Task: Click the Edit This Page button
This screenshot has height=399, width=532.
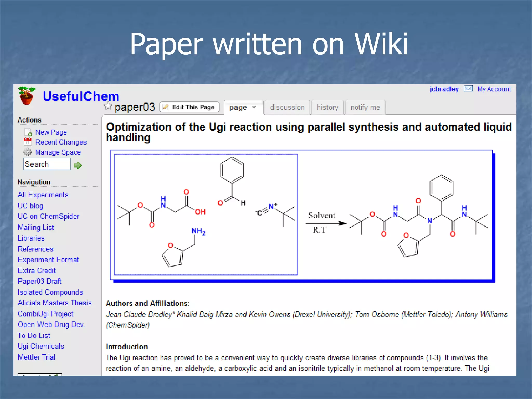Action: [x=189, y=107]
